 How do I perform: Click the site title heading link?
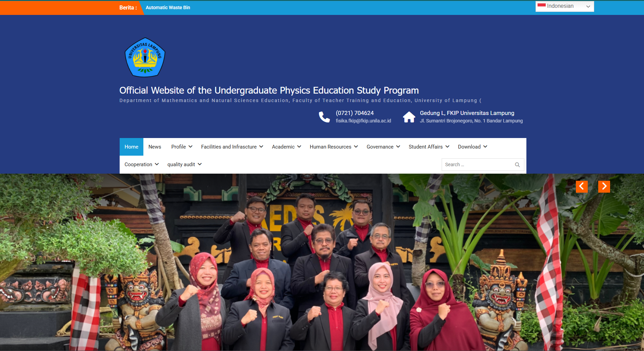[269, 91]
